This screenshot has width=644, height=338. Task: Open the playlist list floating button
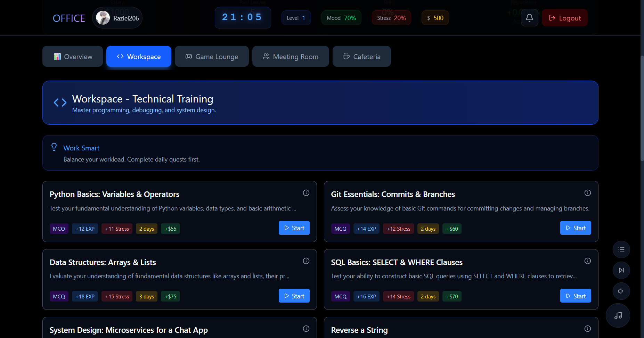pyautogui.click(x=621, y=249)
